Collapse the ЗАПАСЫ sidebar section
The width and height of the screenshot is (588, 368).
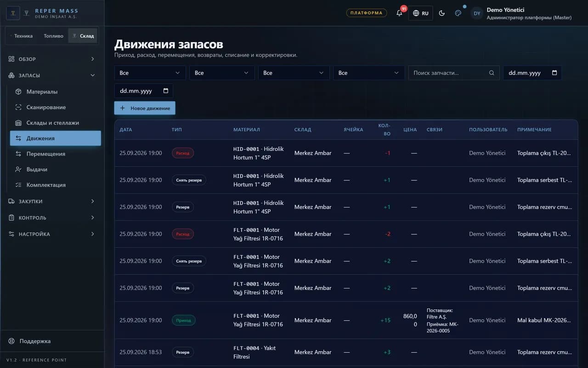52,75
